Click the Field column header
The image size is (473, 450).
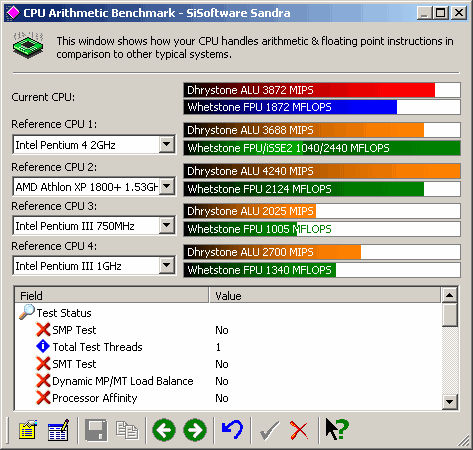point(112,296)
